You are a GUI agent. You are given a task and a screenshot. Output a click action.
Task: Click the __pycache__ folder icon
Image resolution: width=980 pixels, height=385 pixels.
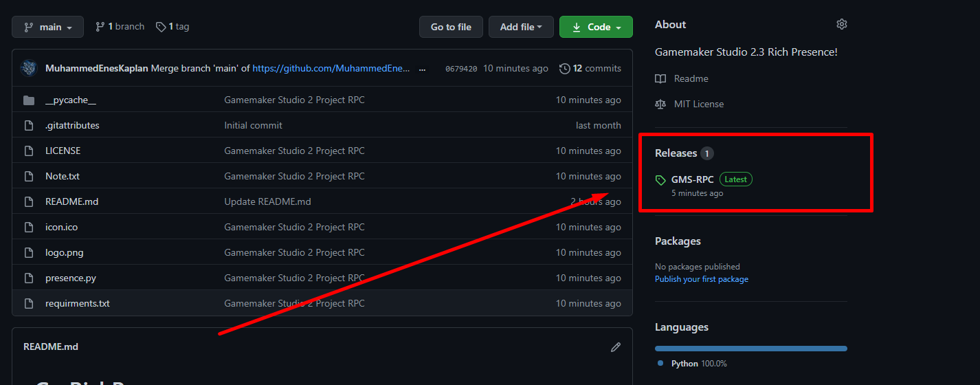click(x=29, y=100)
